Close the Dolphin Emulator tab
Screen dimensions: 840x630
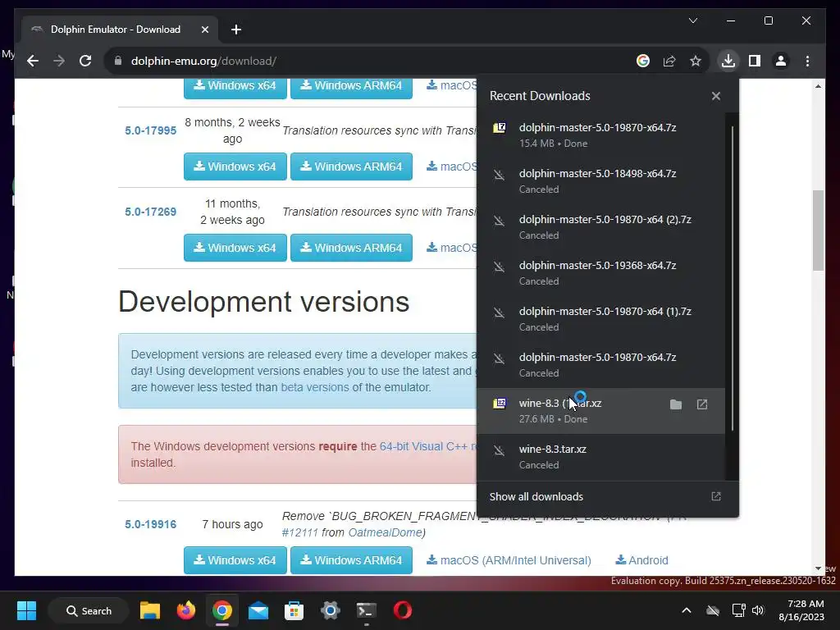pyautogui.click(x=204, y=30)
